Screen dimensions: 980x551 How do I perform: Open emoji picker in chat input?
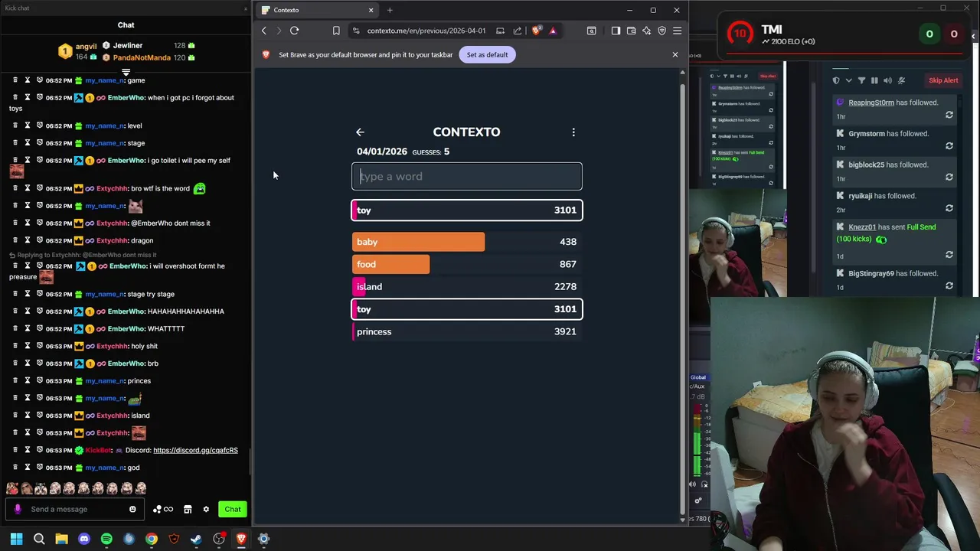click(132, 509)
